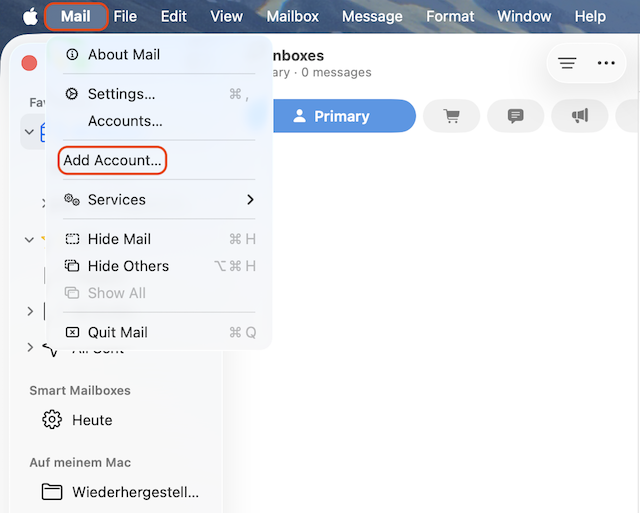Switch to Promotions megaphone tab

(x=580, y=116)
